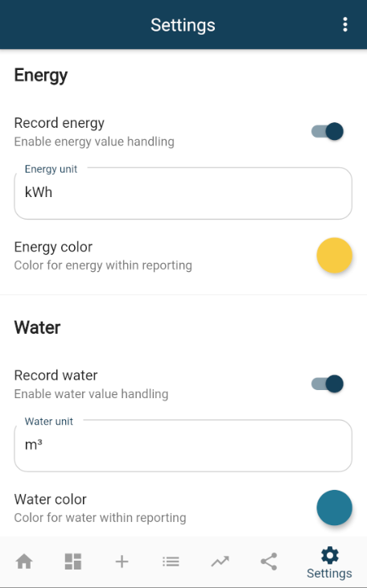Open the dashboard grid icon
This screenshot has height=588, width=367.
click(x=73, y=561)
